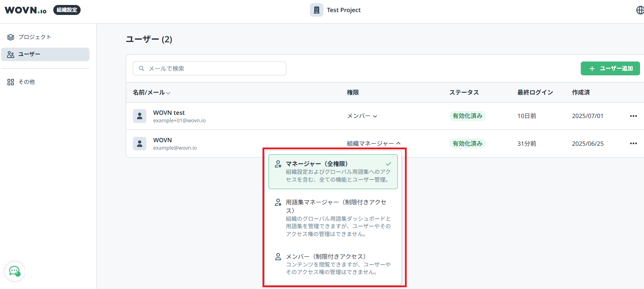The width and height of the screenshot is (644, 289).
Task: Click the plus icon on ユーザー追加
Action: 592,69
